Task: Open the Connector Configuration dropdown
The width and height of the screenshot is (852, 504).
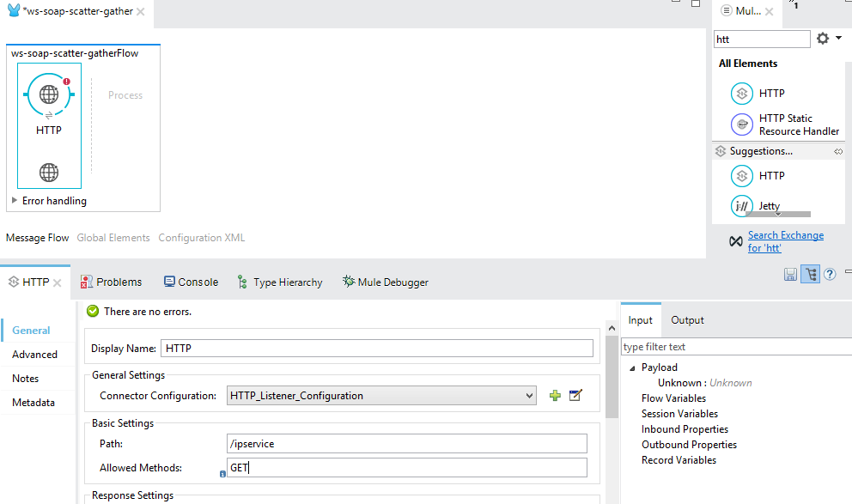Action: (529, 395)
